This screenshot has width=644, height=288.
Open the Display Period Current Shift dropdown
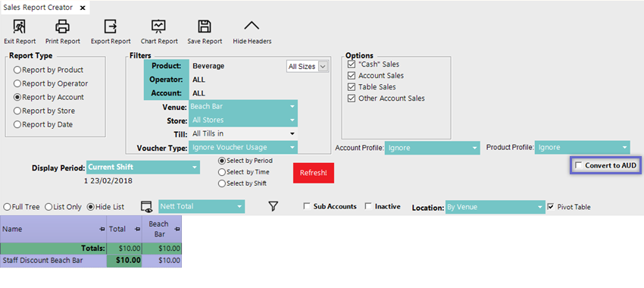(x=143, y=167)
